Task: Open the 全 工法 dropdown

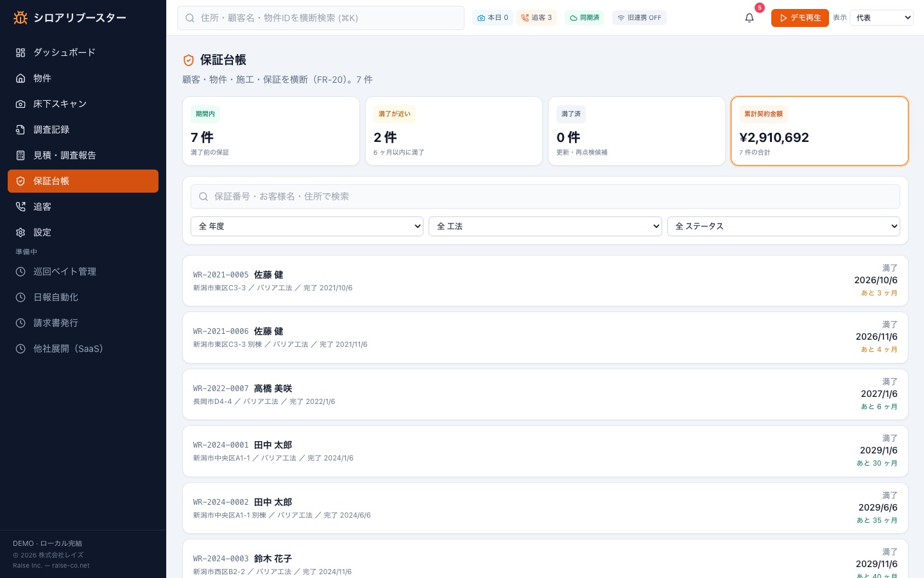Action: [x=545, y=226]
